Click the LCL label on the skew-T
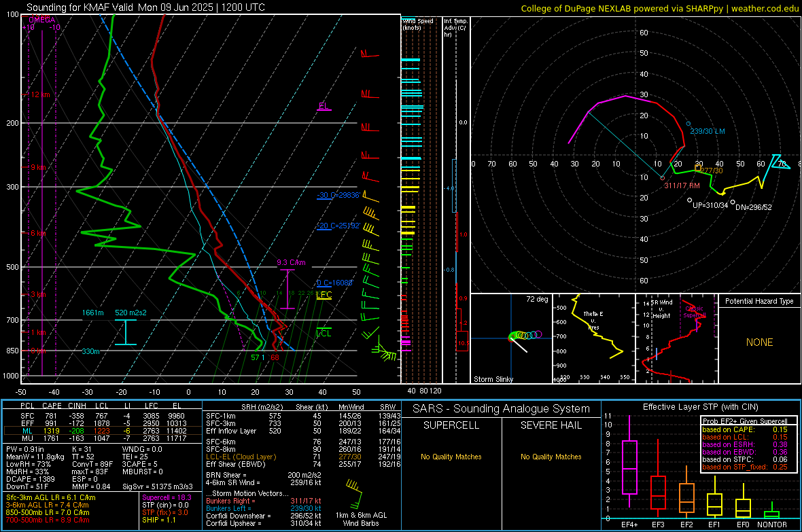 click(x=324, y=333)
